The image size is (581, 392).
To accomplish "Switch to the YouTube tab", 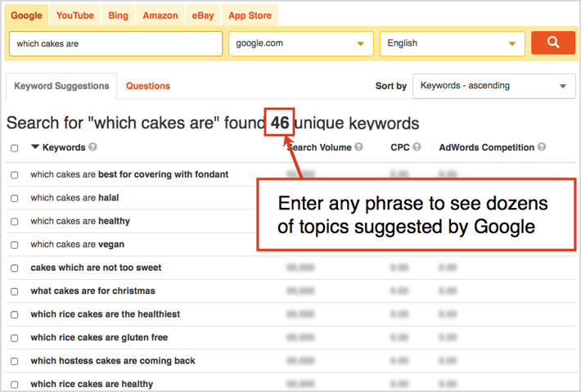I will 74,16.
